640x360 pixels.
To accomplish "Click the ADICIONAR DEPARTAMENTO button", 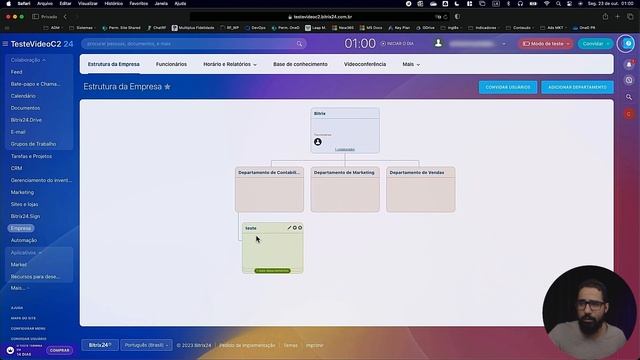I will point(577,87).
